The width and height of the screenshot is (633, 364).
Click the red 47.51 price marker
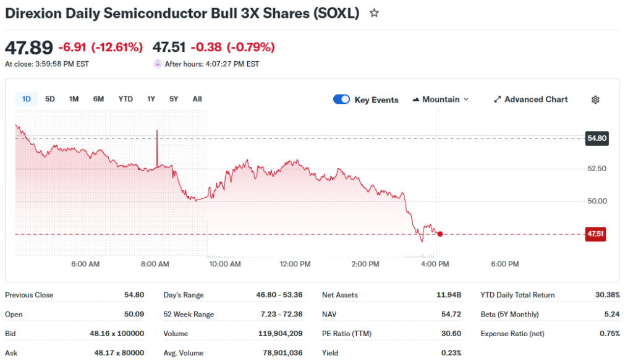595,234
